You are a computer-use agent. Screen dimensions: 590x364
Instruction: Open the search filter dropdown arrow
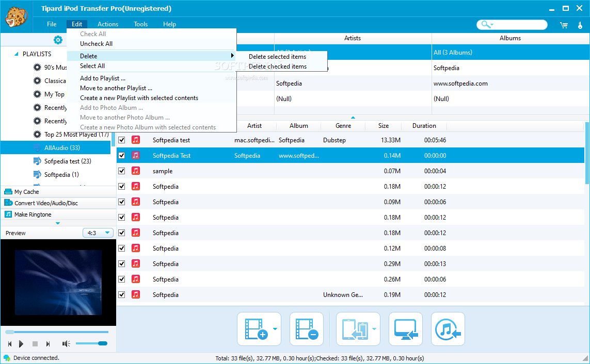click(x=492, y=25)
